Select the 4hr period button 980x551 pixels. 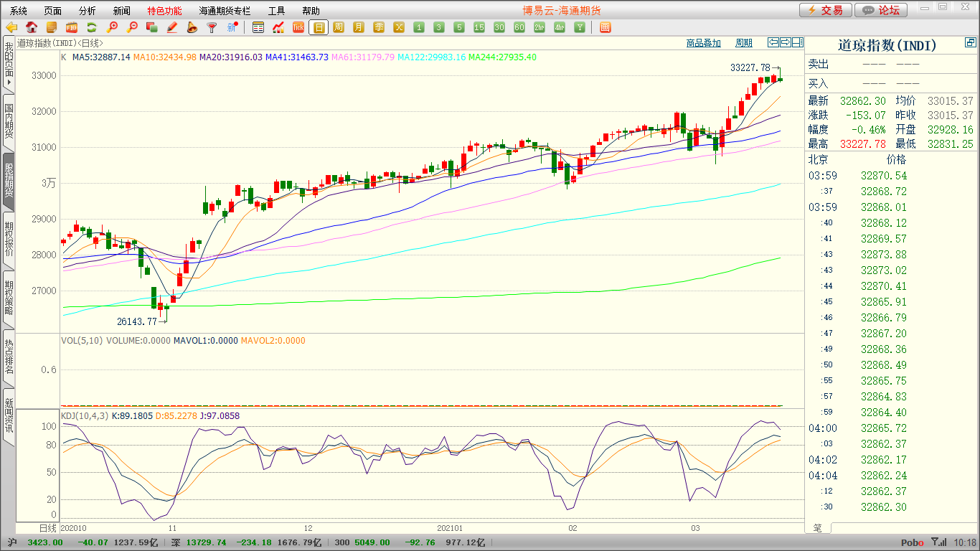(x=560, y=27)
